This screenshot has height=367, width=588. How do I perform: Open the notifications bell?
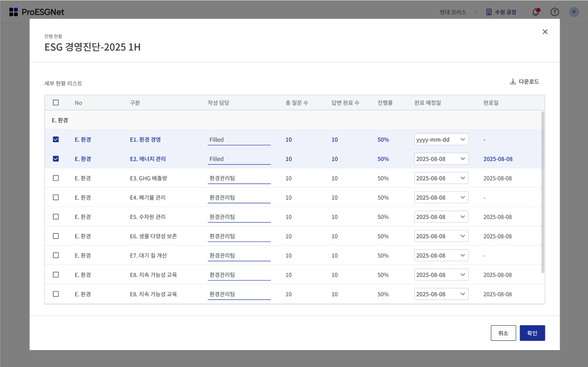(x=535, y=12)
